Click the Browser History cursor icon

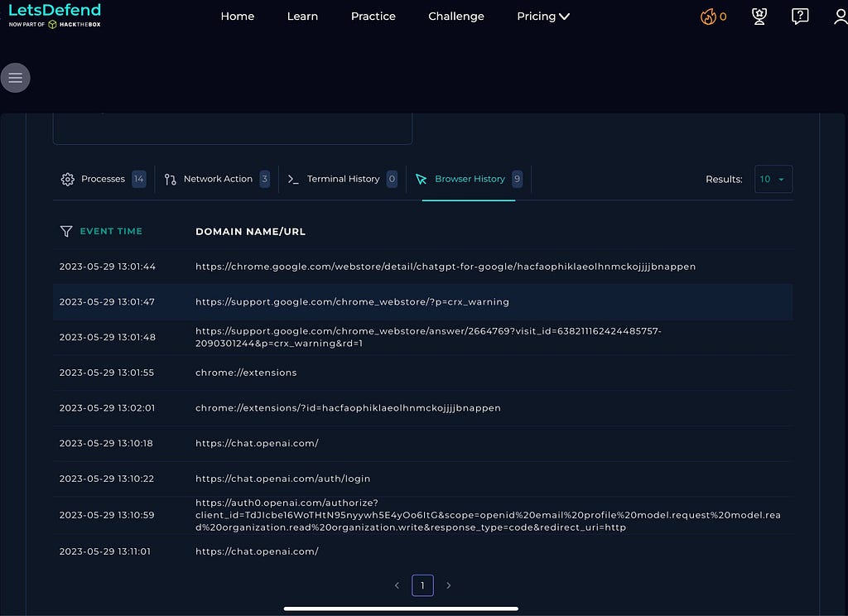click(x=421, y=179)
